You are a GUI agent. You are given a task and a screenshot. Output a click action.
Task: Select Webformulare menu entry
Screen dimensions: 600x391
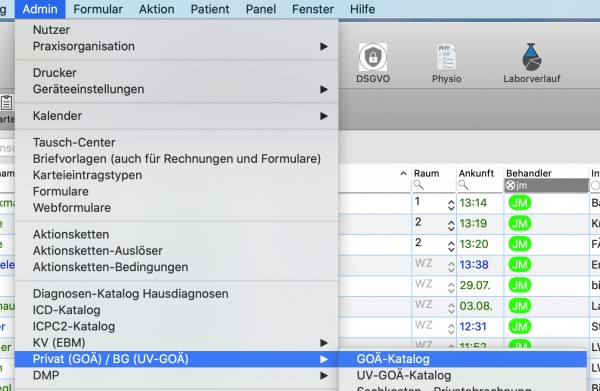[176, 208]
